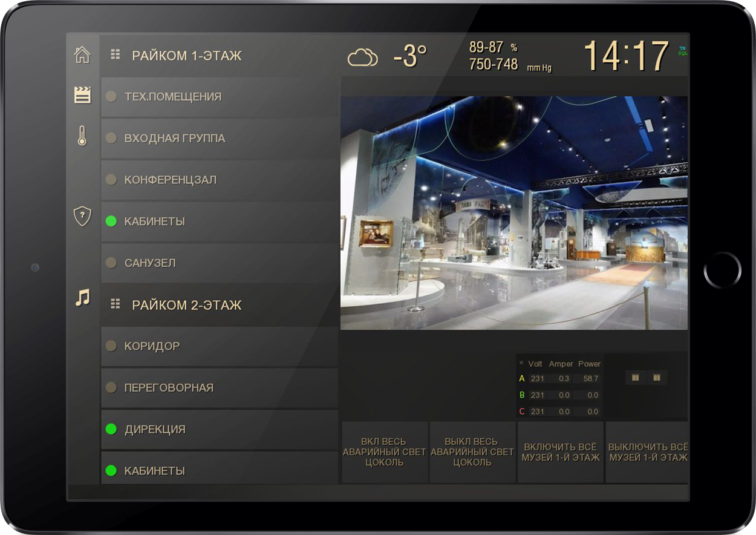Image resolution: width=756 pixels, height=535 pixels.
Task: Open the security shield icon
Action: point(82,216)
